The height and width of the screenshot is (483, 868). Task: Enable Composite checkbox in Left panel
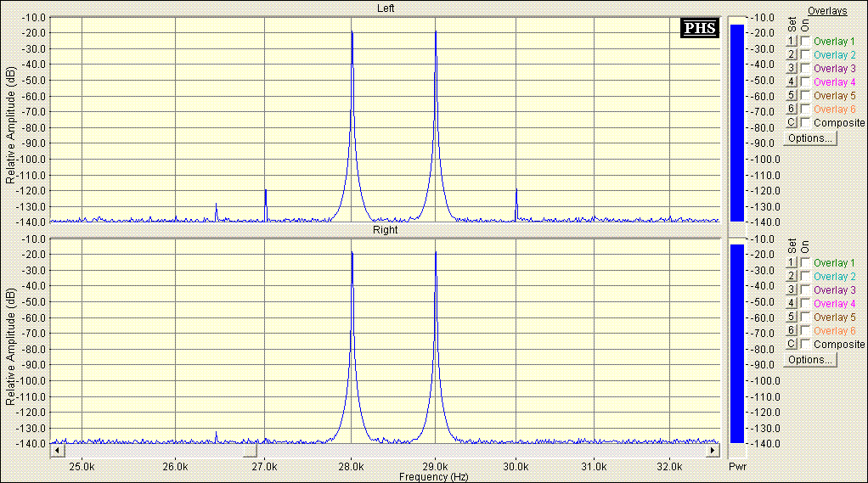[x=805, y=122]
